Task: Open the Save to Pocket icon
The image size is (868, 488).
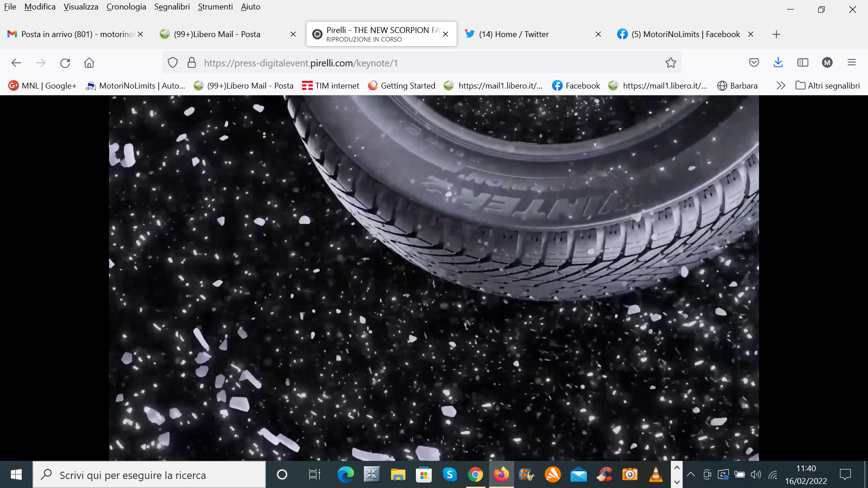Action: 754,63
